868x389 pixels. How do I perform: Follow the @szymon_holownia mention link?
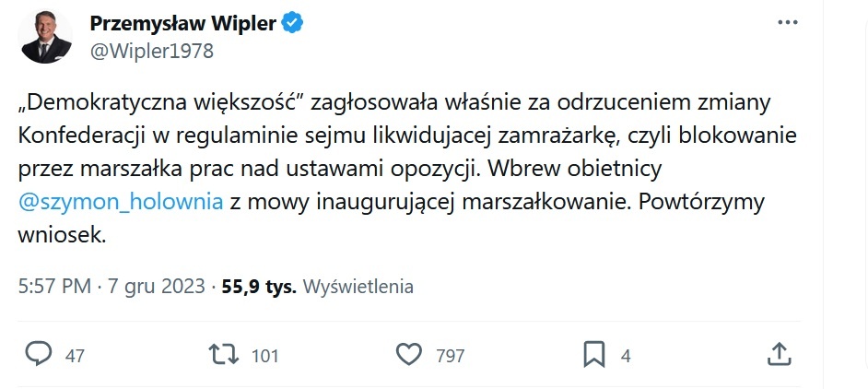(120, 202)
